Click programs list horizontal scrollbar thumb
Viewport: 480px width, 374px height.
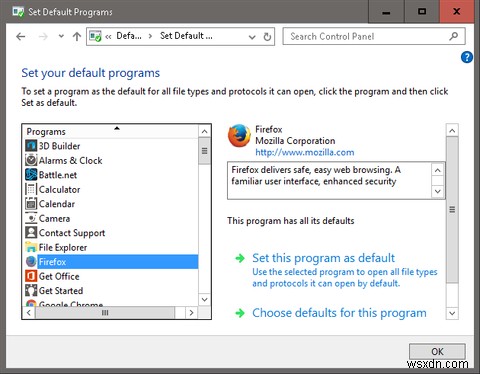[x=105, y=313]
